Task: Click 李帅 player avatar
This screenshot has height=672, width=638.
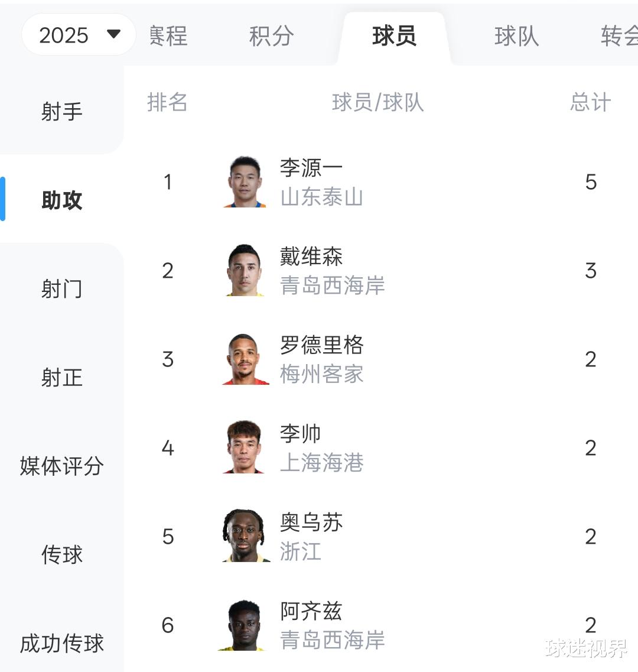Action: point(244,447)
